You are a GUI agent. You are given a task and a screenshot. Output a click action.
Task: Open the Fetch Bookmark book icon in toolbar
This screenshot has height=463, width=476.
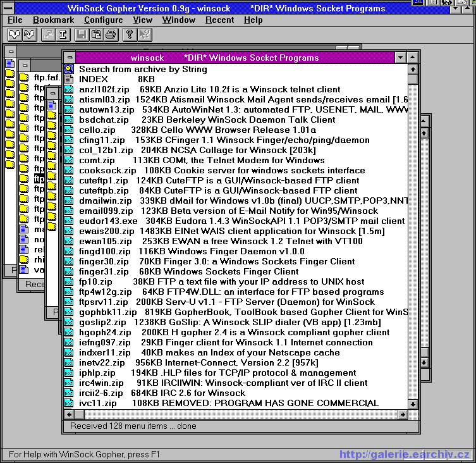[x=15, y=35]
